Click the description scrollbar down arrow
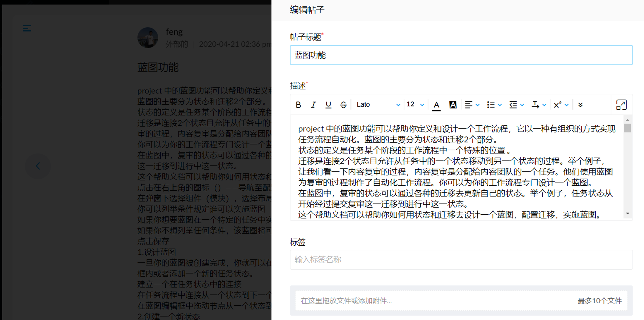This screenshot has width=644, height=320. (628, 214)
